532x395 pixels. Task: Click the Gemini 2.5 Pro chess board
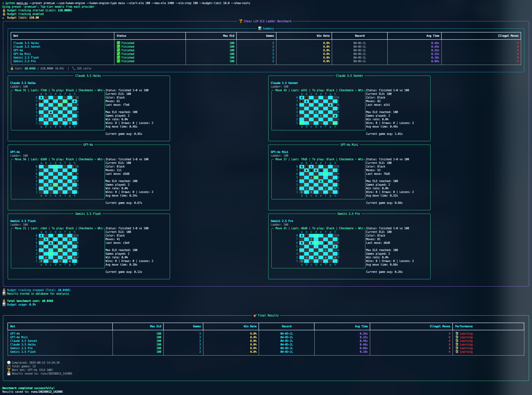coord(318,248)
